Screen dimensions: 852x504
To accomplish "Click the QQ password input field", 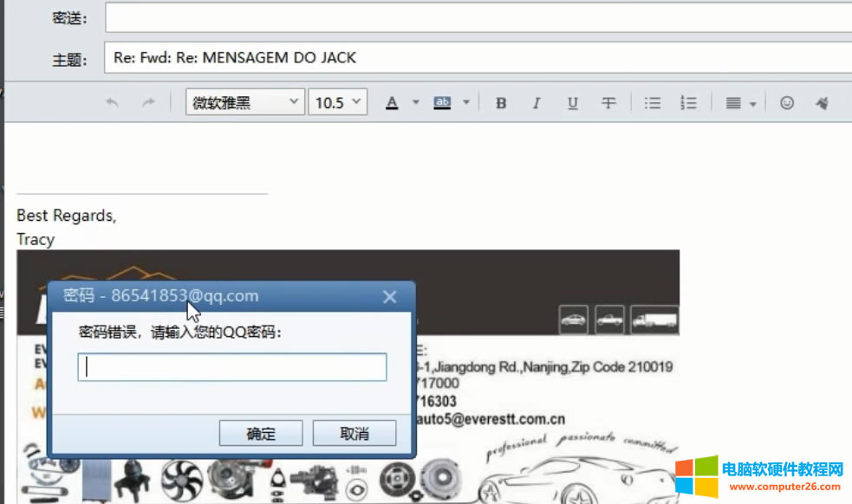I will tap(231, 367).
